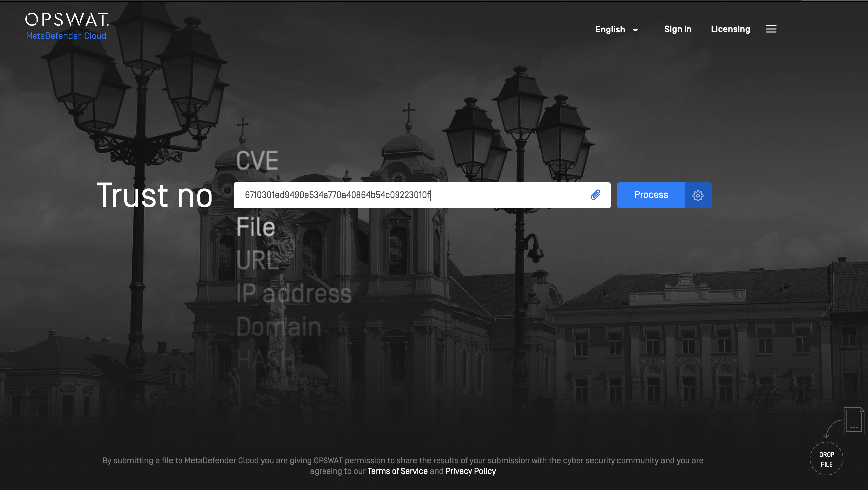Click the rotating 'CVE' word
The image size is (868, 490).
[x=257, y=161]
